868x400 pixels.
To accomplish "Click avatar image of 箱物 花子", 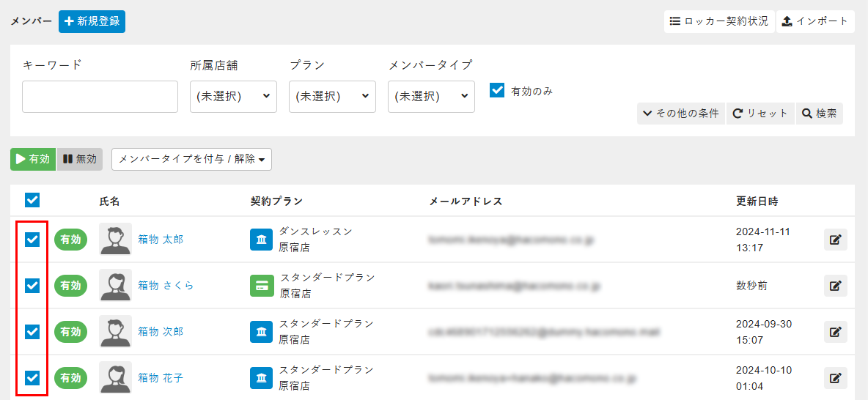I will click(115, 377).
